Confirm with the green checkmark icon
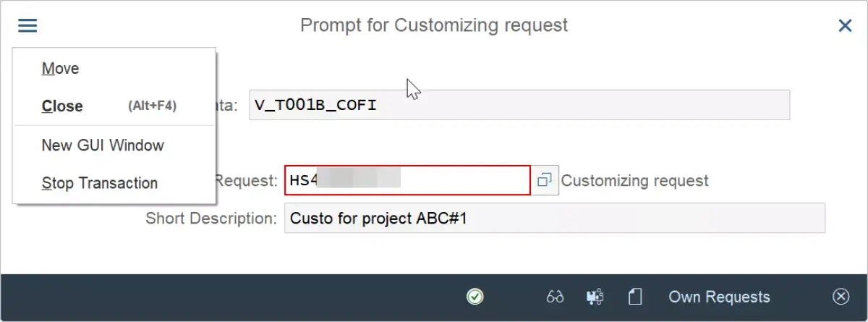Image resolution: width=868 pixels, height=322 pixels. tap(475, 297)
